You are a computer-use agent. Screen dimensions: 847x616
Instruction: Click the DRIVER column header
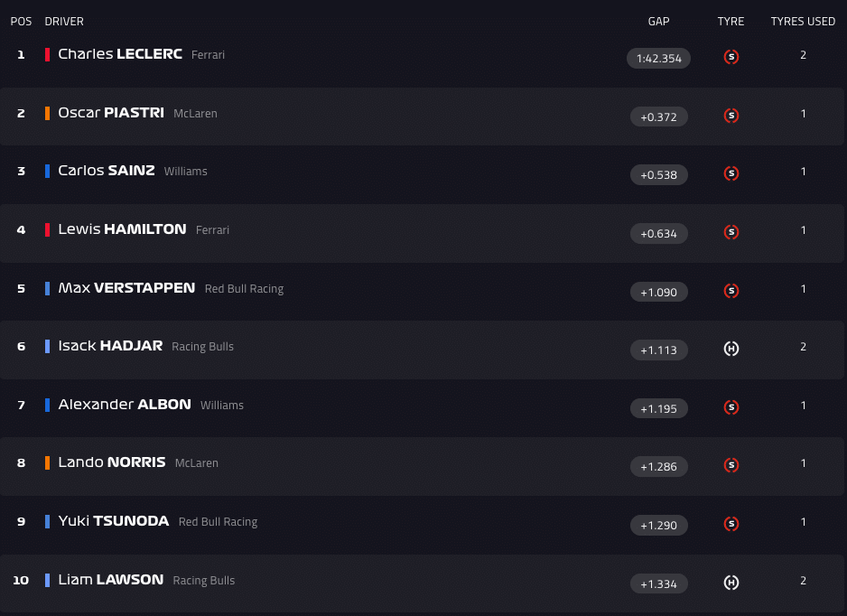click(x=64, y=22)
